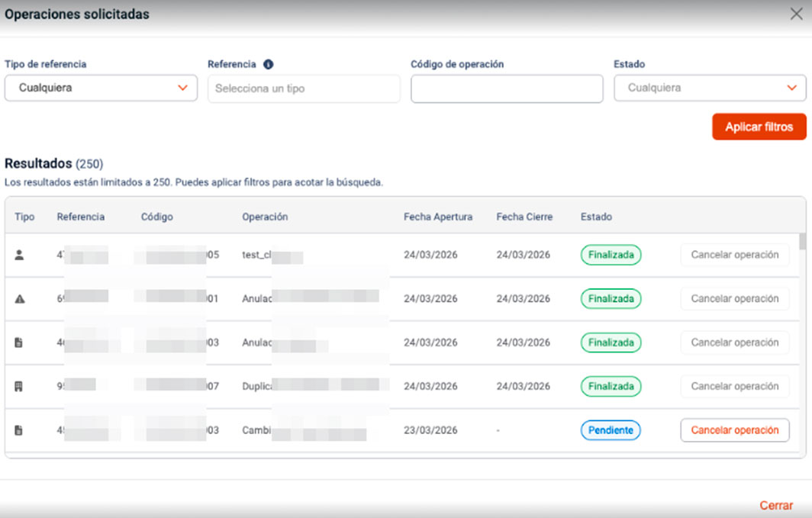Click the warning triangle icon in second row

click(20, 299)
